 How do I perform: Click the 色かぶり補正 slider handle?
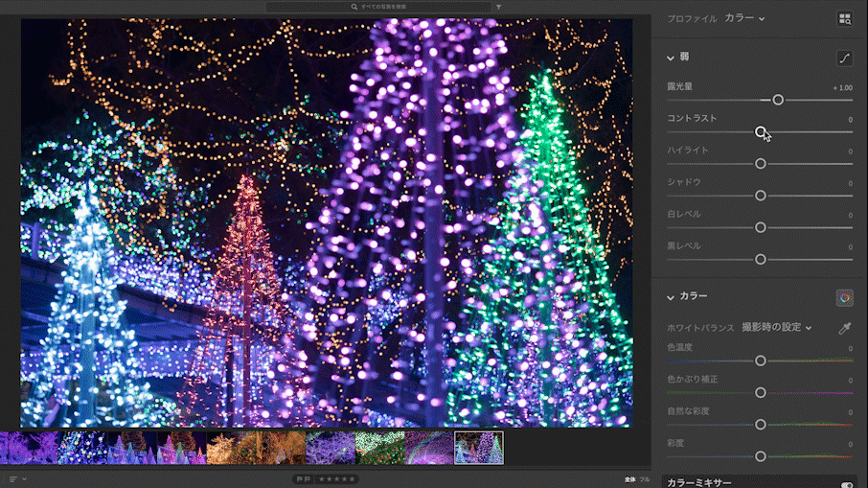click(x=761, y=392)
